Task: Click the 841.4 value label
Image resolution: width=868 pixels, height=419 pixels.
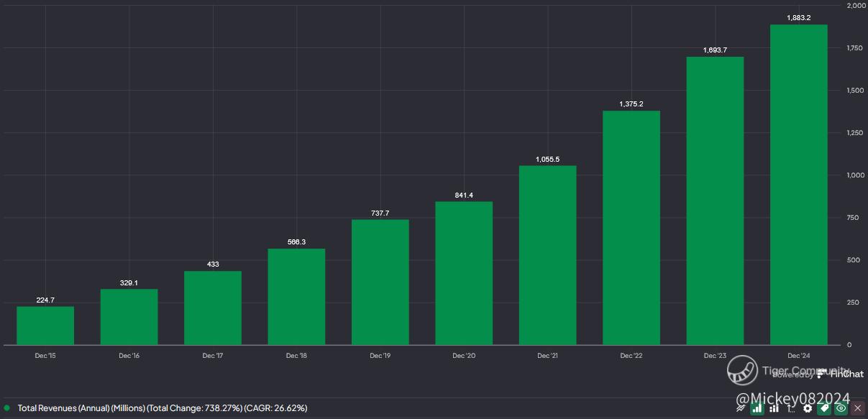Action: pyautogui.click(x=464, y=195)
